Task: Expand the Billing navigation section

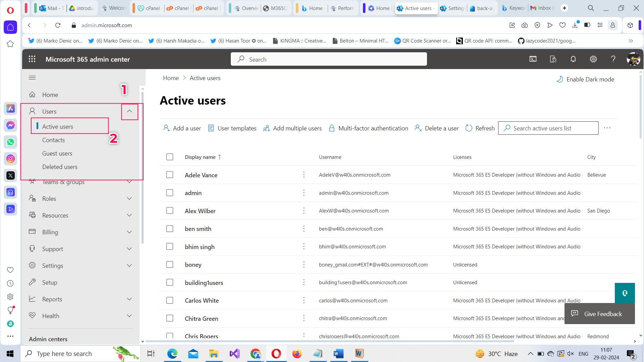Action: tap(129, 232)
